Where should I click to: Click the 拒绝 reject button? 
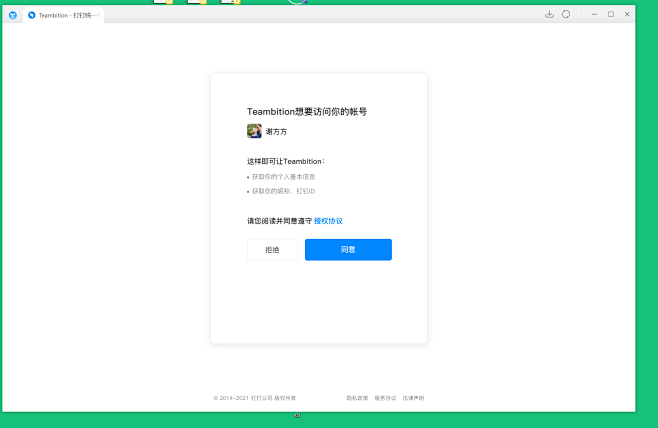[272, 250]
